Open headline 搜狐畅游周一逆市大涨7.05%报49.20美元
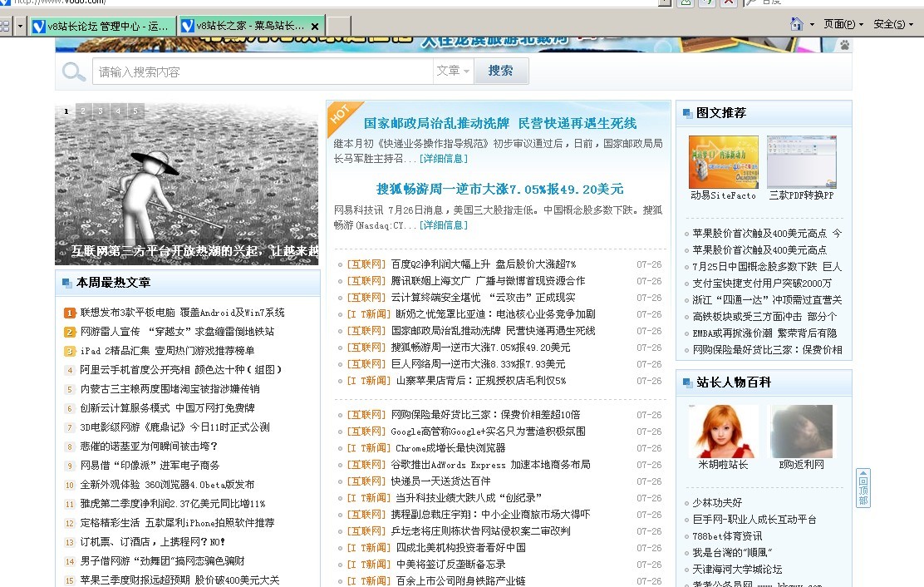 click(x=499, y=190)
